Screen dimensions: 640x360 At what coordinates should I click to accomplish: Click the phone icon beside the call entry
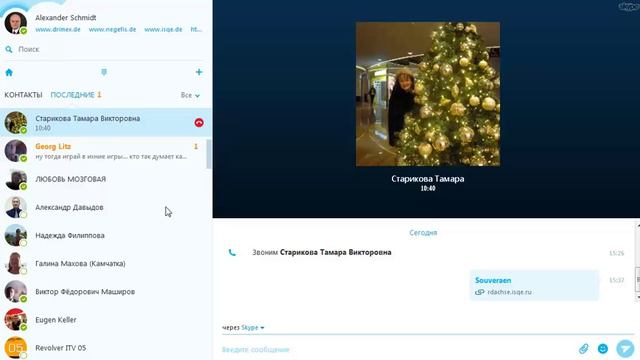(232, 253)
